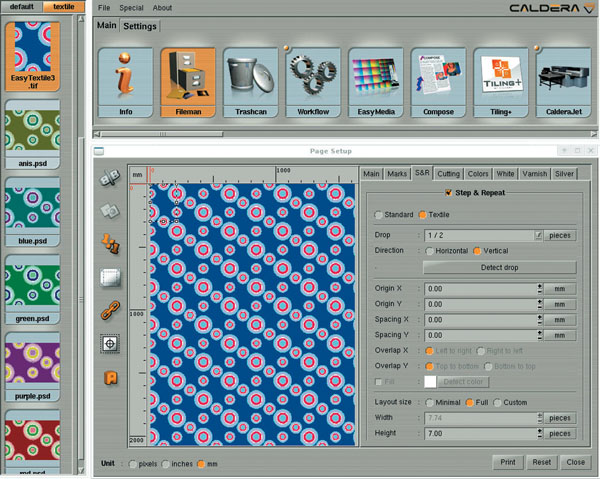
Task: Select the orange chess pieces tool icon
Action: (111, 244)
